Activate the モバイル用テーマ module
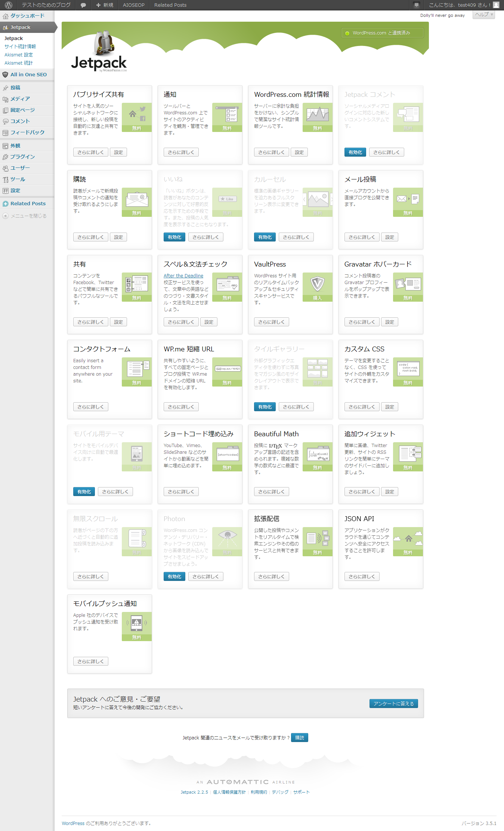The height and width of the screenshot is (831, 504). pos(84,492)
